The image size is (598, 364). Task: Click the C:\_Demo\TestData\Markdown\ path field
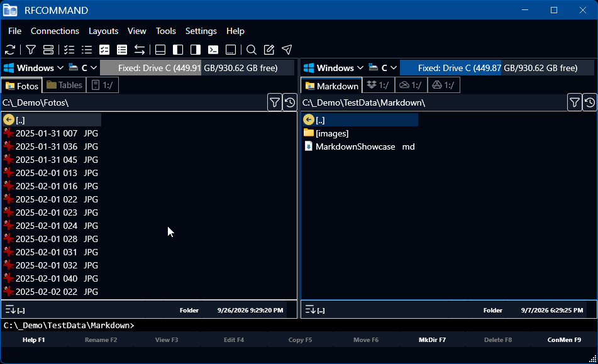pyautogui.click(x=434, y=102)
